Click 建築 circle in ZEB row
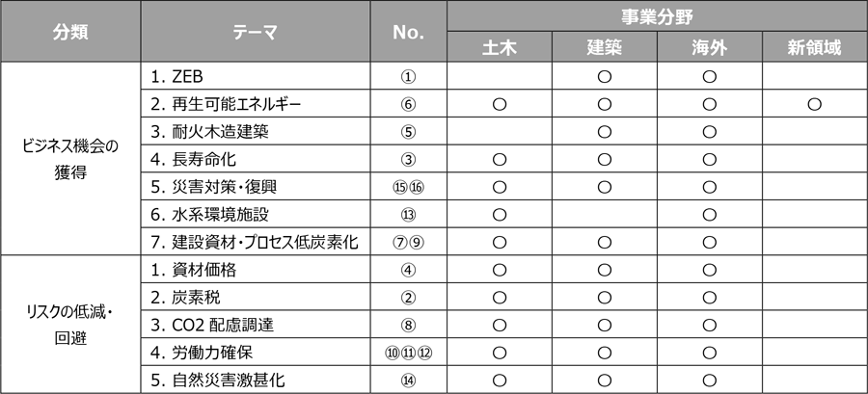The image size is (868, 394). tap(605, 76)
